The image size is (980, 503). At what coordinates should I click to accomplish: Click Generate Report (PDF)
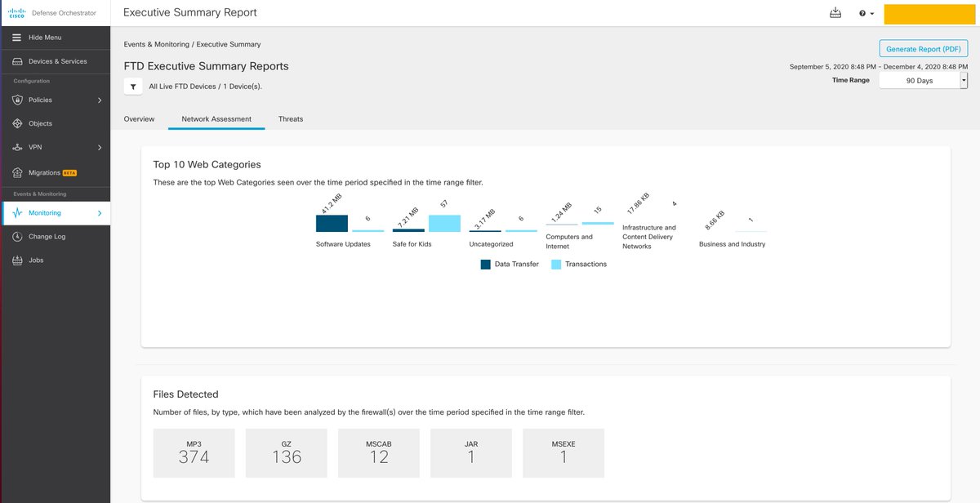923,48
